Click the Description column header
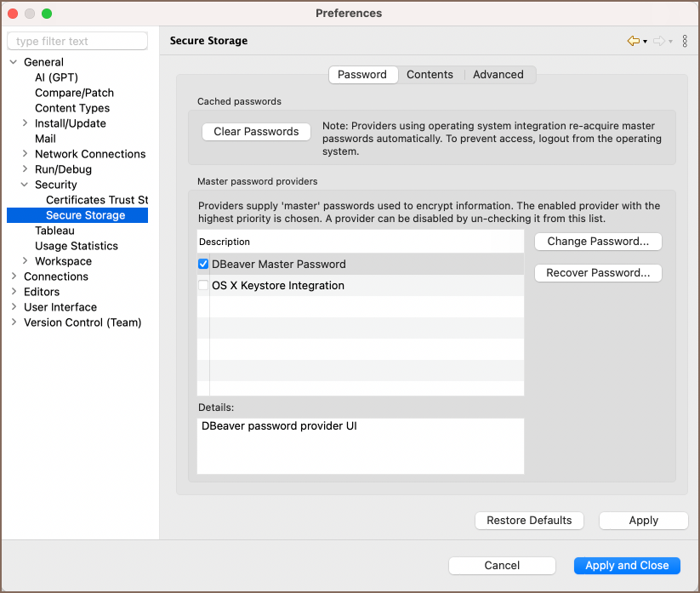The width and height of the screenshot is (700, 593). coord(361,242)
